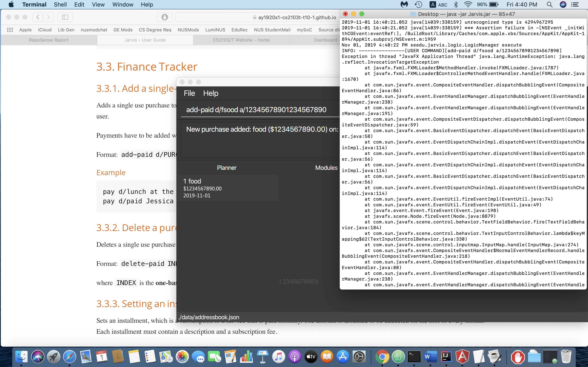Open the File menu in Jarvis

pyautogui.click(x=189, y=93)
